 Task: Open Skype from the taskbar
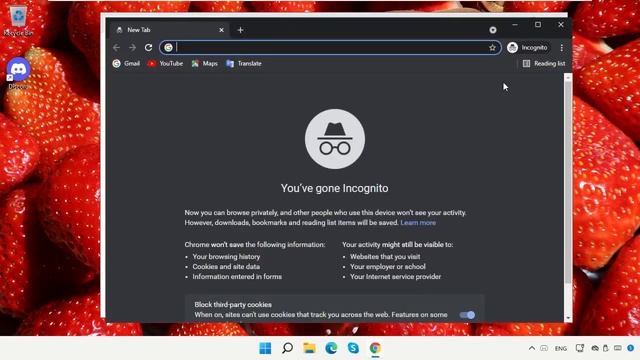click(x=353, y=348)
